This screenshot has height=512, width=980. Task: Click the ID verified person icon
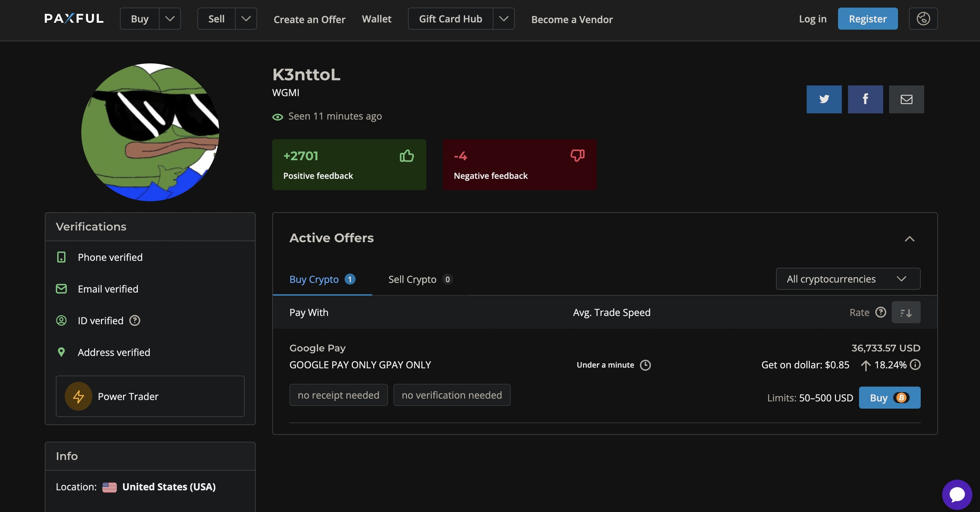click(x=61, y=321)
